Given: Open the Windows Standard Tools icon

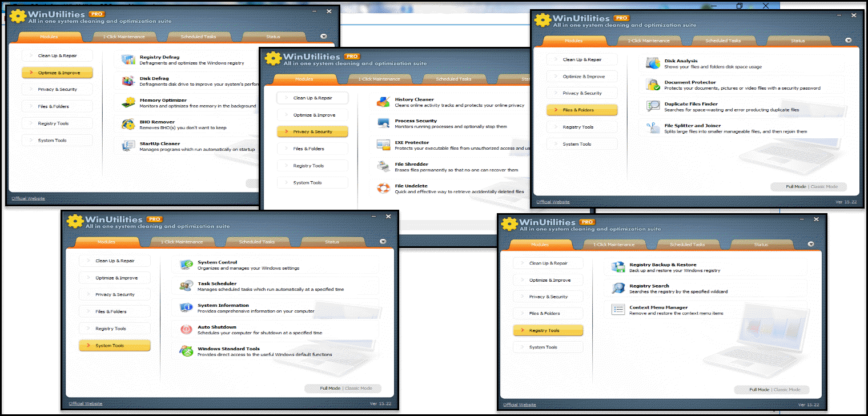Looking at the screenshot, I should pyautogui.click(x=186, y=351).
